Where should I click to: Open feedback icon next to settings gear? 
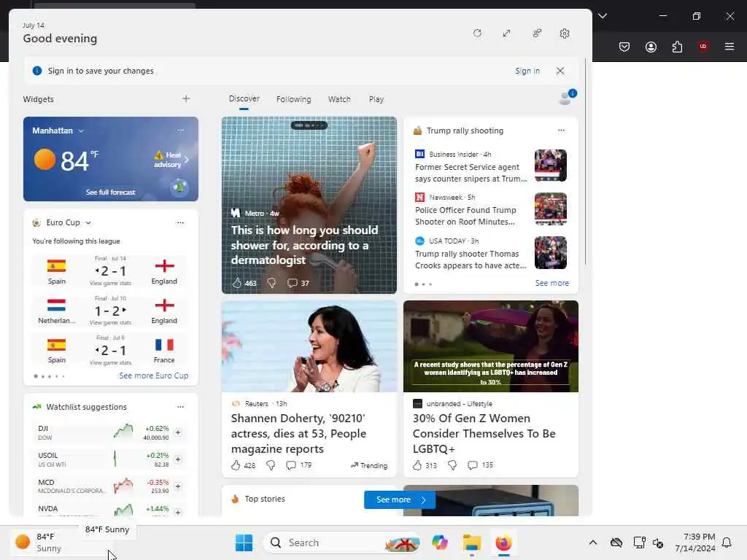(537, 34)
